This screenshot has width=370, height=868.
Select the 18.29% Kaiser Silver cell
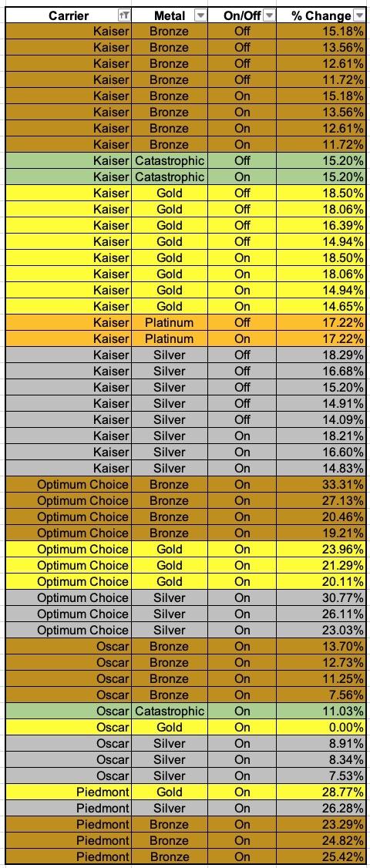tap(321, 355)
